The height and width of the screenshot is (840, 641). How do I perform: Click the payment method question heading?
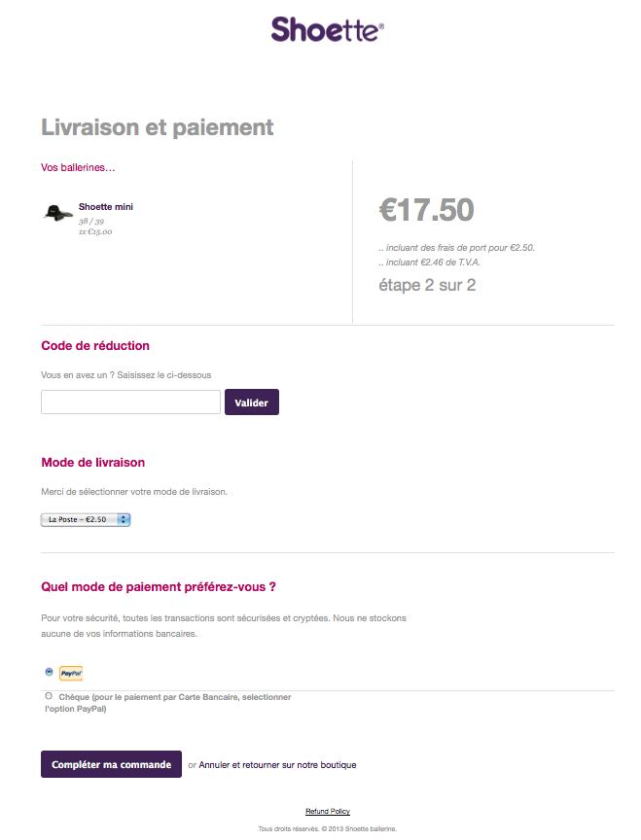(x=159, y=587)
